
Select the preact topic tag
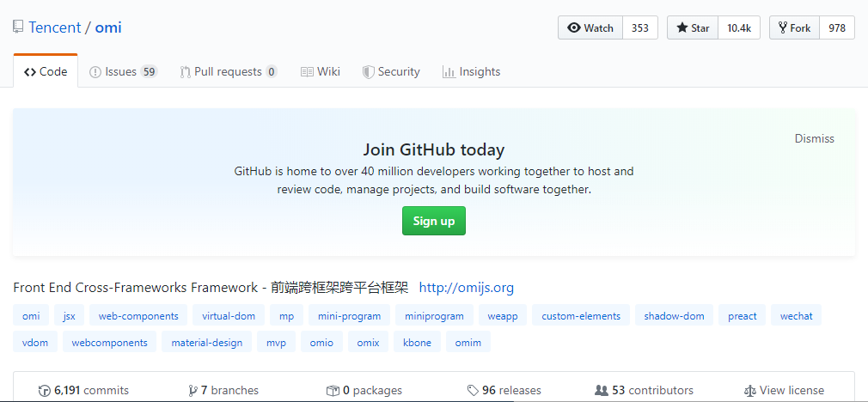[743, 316]
